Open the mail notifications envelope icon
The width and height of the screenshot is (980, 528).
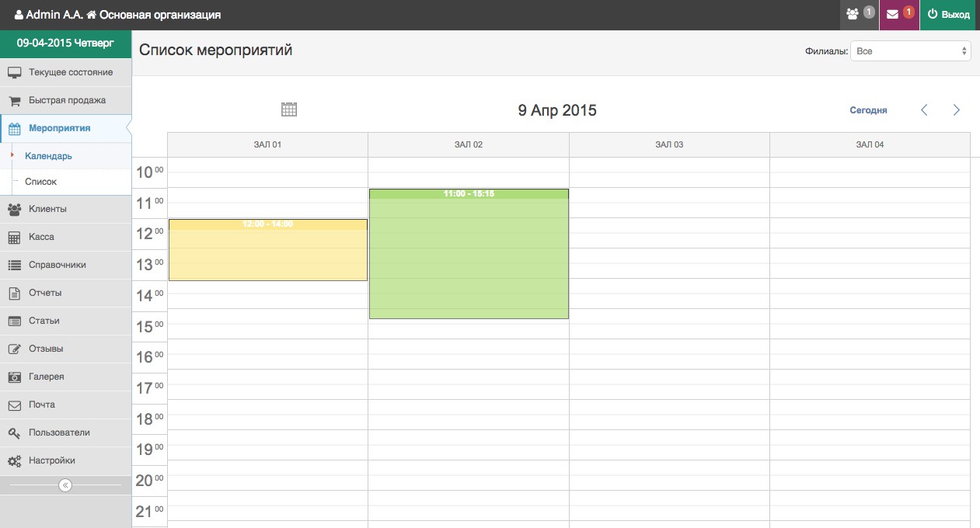pos(893,14)
